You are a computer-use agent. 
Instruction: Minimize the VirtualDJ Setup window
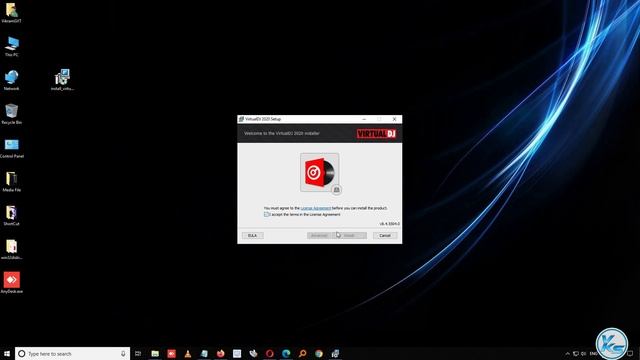coord(364,119)
